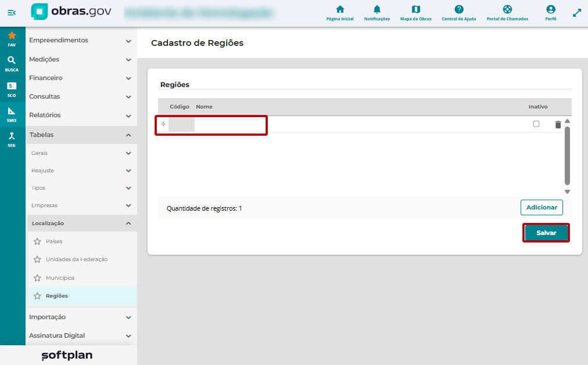Expand the Consultas menu
The height and width of the screenshot is (365, 588).
[81, 96]
